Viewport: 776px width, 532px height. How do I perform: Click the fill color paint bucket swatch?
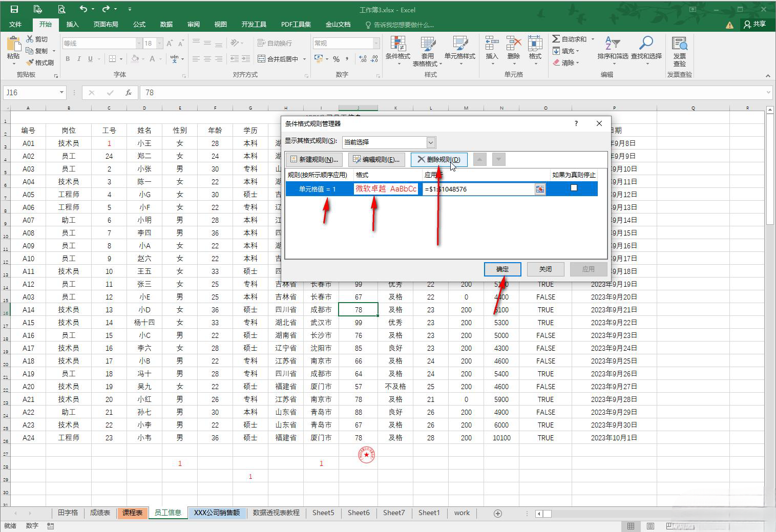pos(135,59)
